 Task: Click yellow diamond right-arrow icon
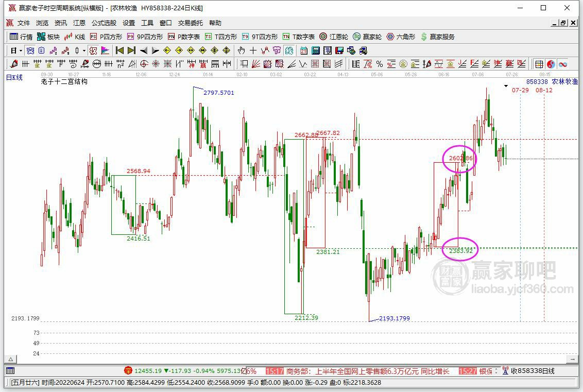click(x=179, y=50)
